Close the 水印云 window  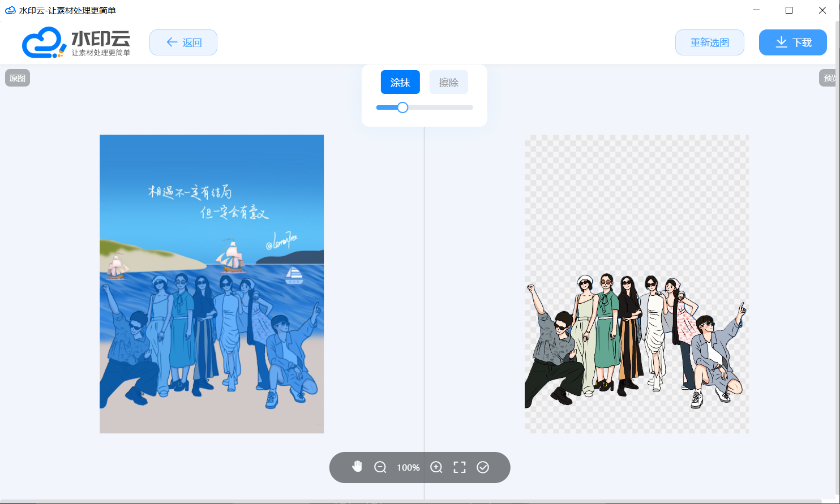[x=822, y=10]
